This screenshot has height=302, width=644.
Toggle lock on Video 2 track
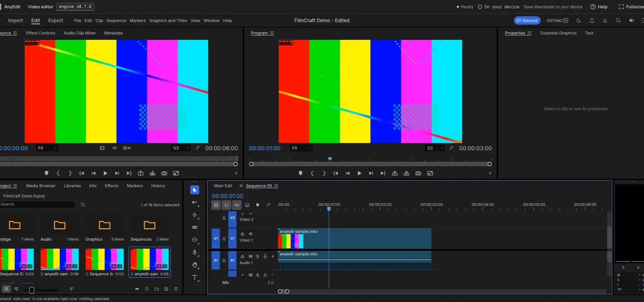click(224, 218)
